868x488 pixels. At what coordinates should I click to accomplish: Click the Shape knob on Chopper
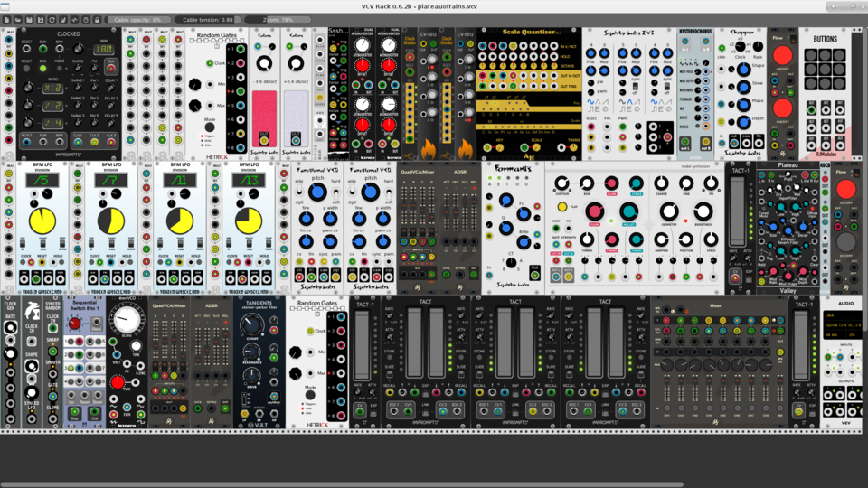point(743,70)
